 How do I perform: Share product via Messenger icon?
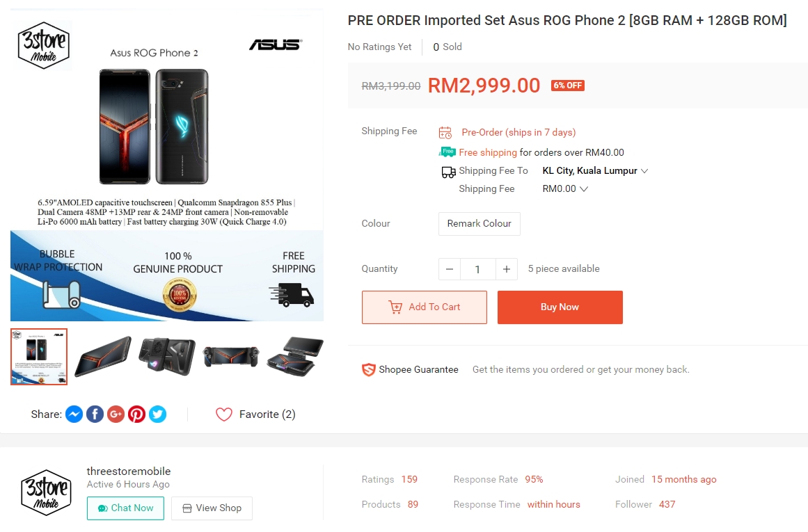coord(74,414)
